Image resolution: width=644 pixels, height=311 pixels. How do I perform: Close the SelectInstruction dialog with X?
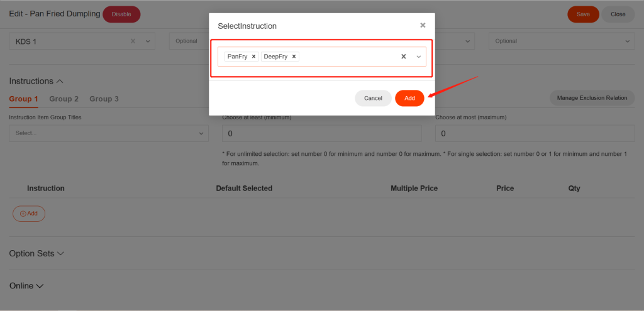(423, 25)
